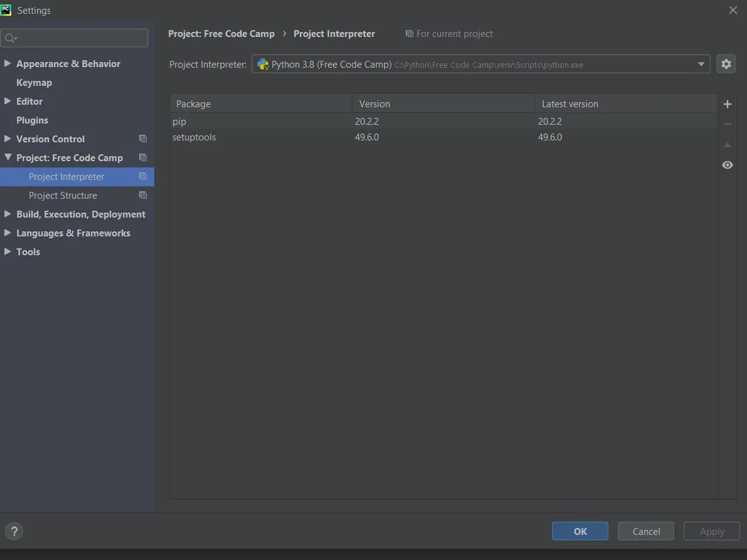Click the Apply button
747x560 pixels.
pos(712,531)
